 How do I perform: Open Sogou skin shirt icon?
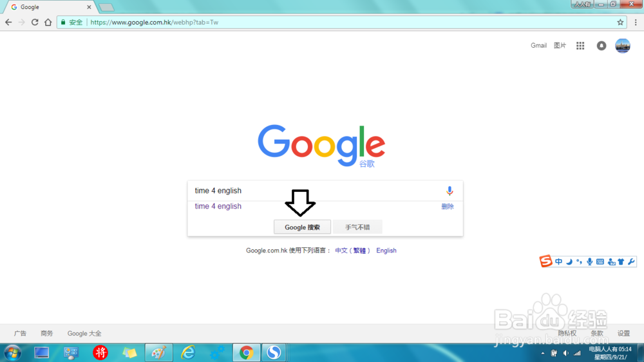click(621, 262)
